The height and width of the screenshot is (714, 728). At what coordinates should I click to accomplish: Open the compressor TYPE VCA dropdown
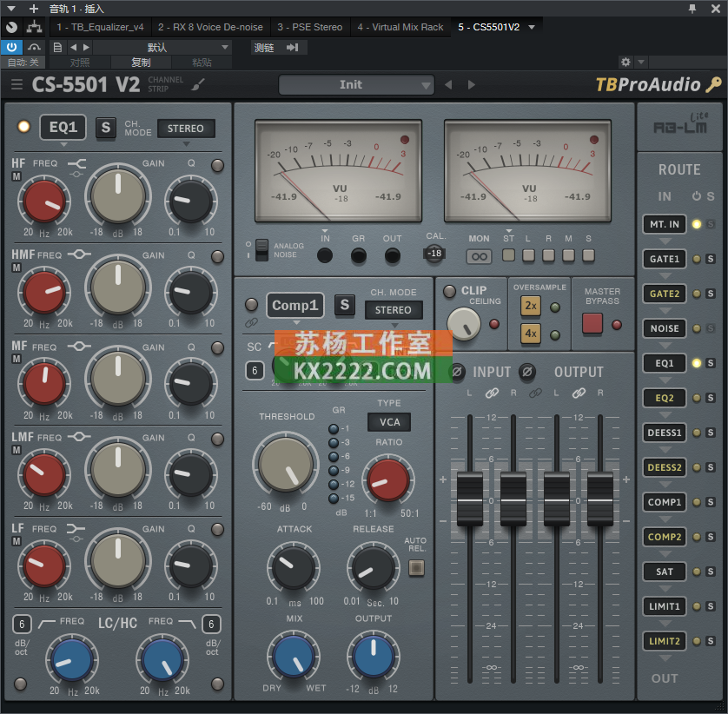pos(389,422)
